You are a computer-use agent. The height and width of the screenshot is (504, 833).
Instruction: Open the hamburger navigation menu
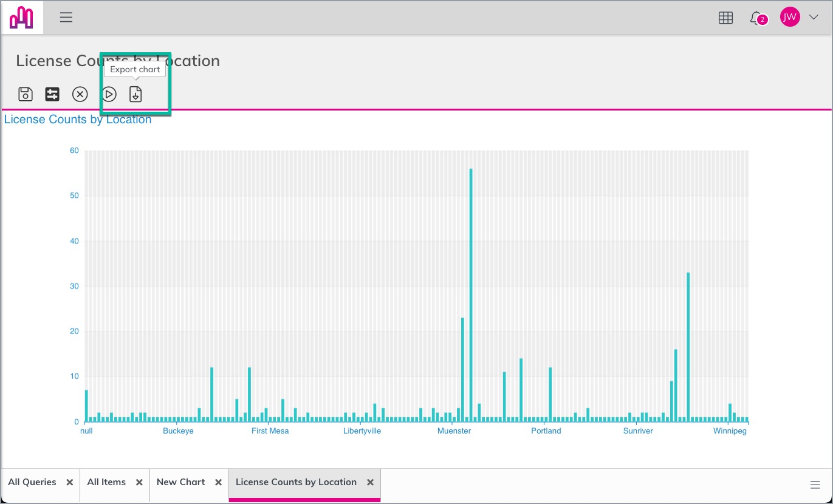click(66, 18)
